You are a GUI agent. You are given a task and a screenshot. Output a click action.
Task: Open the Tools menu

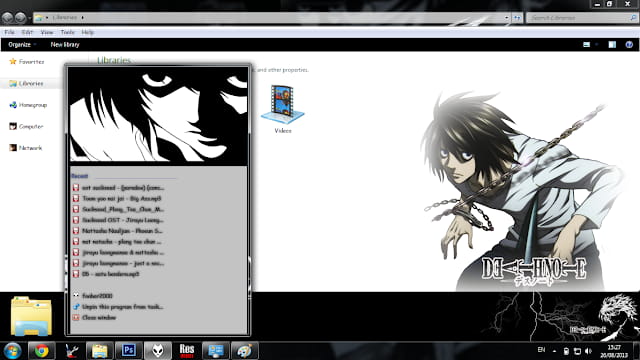67,32
